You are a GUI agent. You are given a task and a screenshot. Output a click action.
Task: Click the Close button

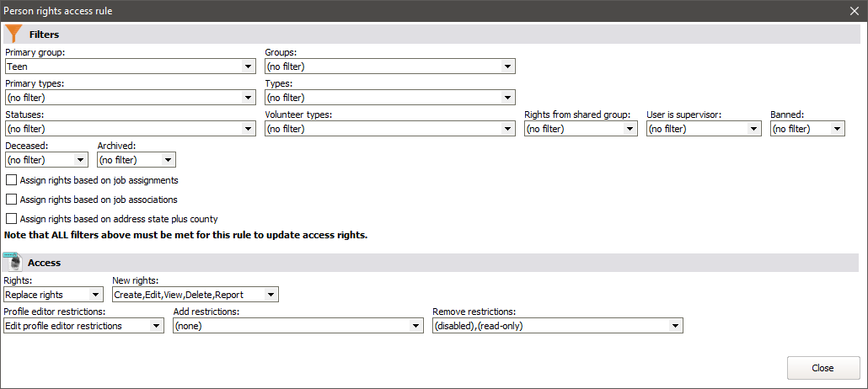pos(822,368)
